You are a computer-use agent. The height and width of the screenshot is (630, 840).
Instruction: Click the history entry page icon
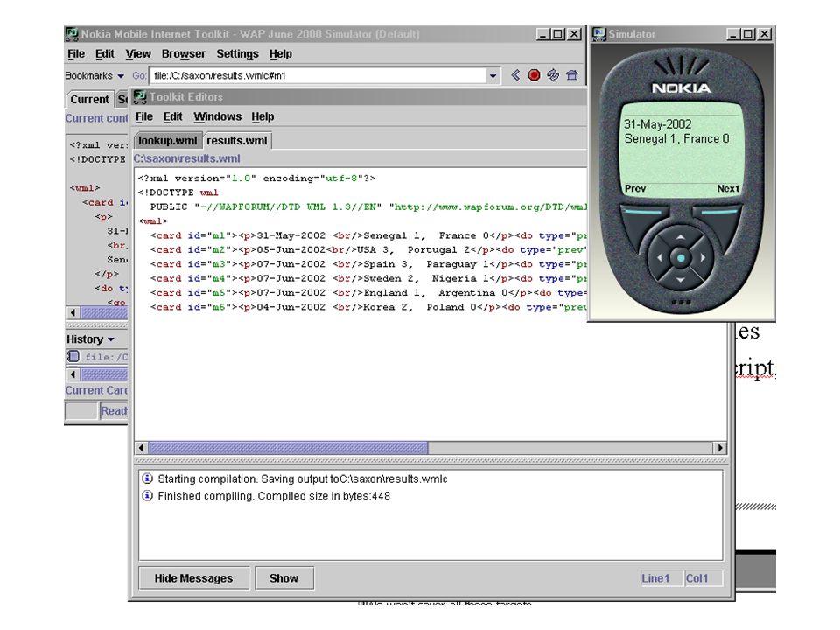(73, 356)
